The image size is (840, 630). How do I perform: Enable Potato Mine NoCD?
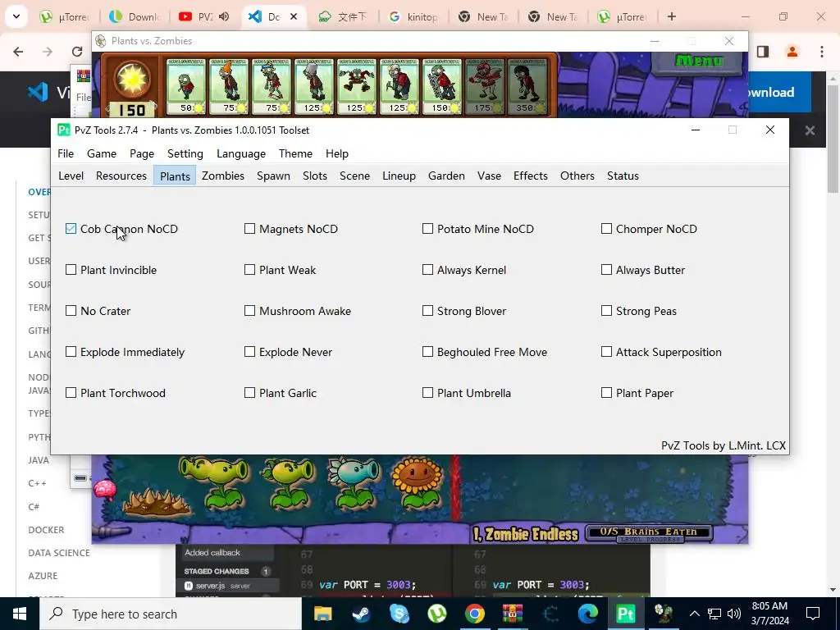(x=427, y=229)
